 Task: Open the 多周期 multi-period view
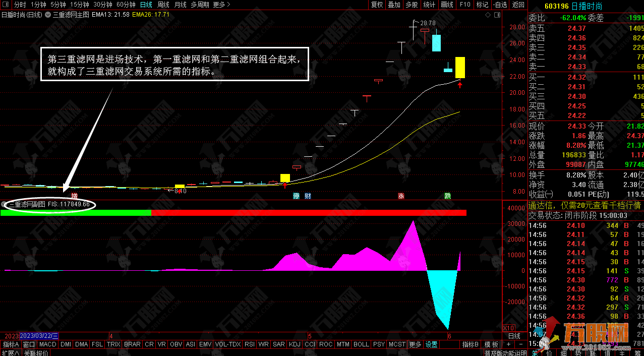tap(200, 5)
